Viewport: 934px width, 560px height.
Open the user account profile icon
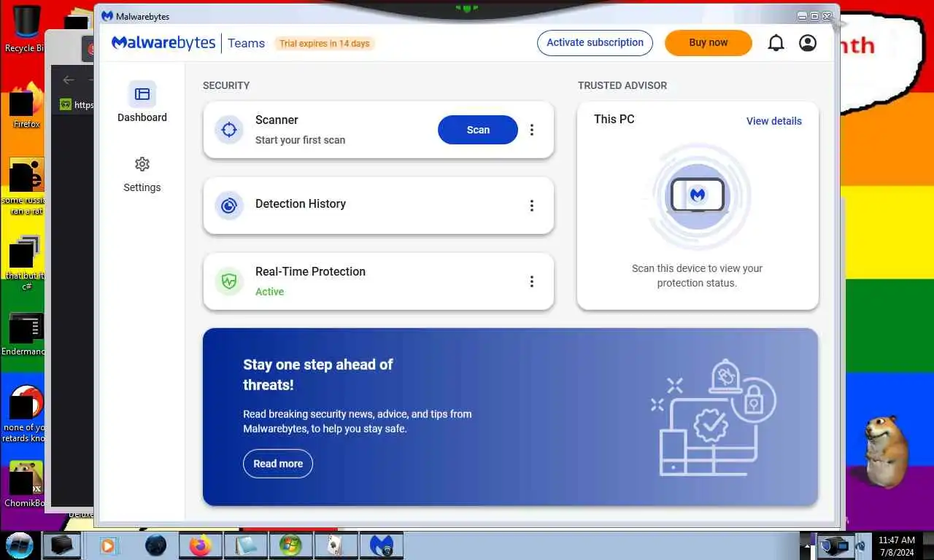click(x=808, y=43)
